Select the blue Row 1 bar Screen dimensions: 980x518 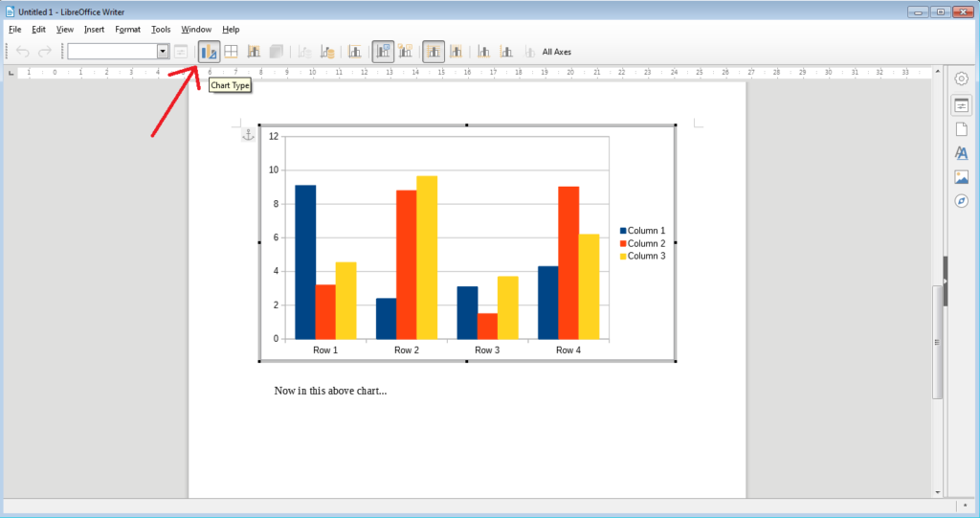[305, 262]
